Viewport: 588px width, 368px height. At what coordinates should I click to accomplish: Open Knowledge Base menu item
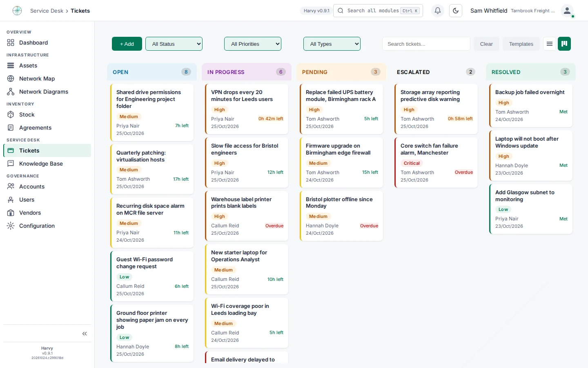[x=47, y=164]
